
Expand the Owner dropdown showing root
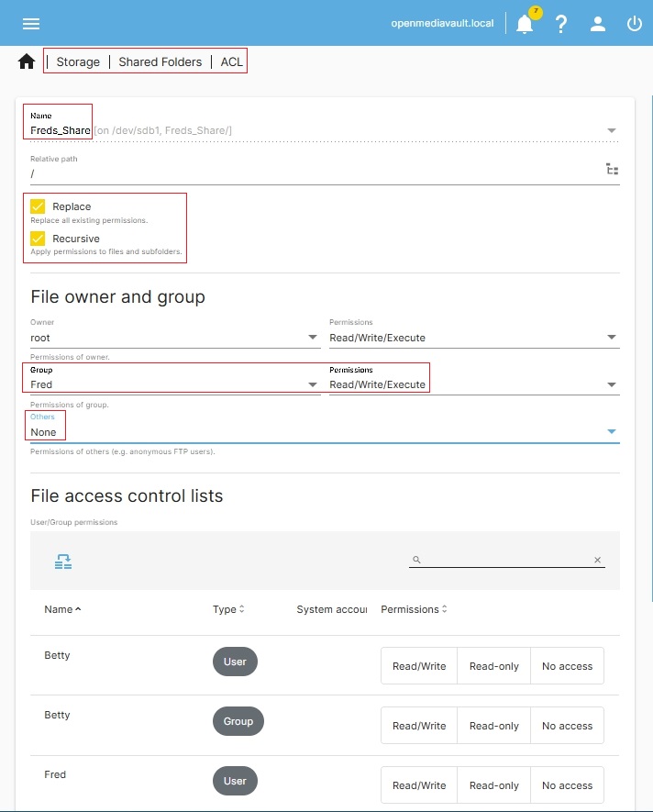(174, 338)
